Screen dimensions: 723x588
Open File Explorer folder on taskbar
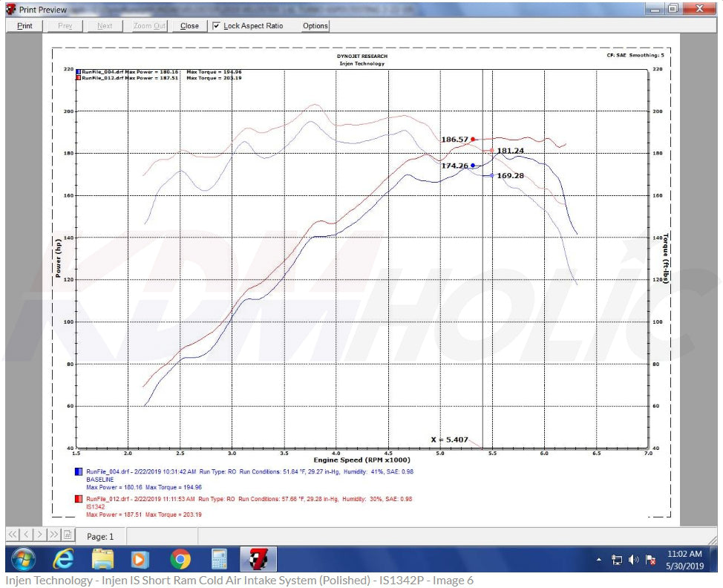pyautogui.click(x=102, y=558)
